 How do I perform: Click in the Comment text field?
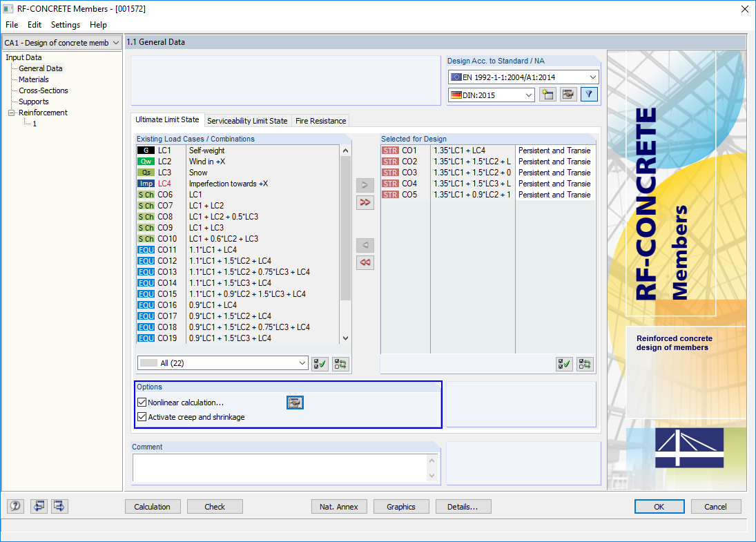coord(280,467)
